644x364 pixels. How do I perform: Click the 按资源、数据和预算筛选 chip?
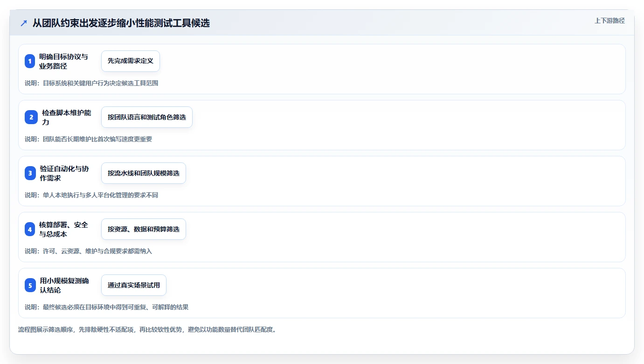(144, 229)
